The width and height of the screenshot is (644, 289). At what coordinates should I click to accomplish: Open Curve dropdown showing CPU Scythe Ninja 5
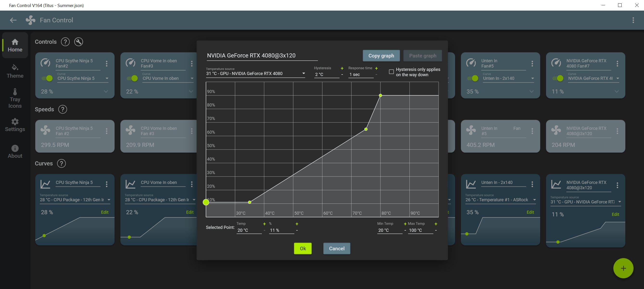pyautogui.click(x=83, y=78)
